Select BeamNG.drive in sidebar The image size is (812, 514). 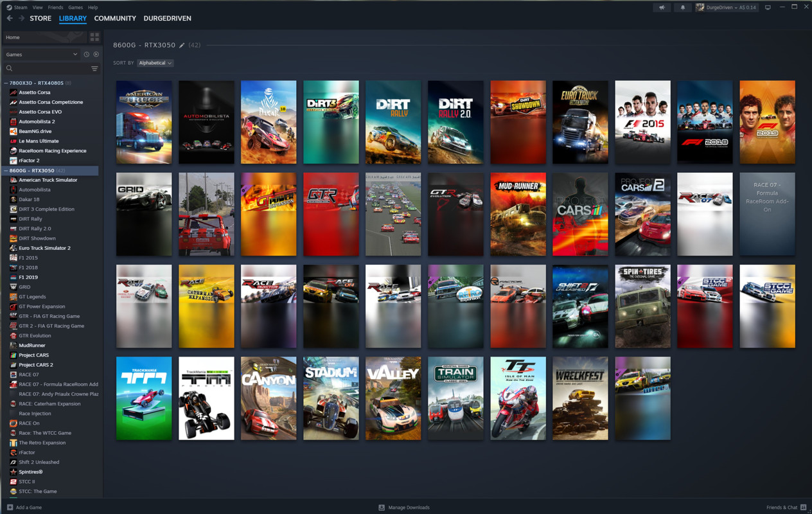pos(35,131)
